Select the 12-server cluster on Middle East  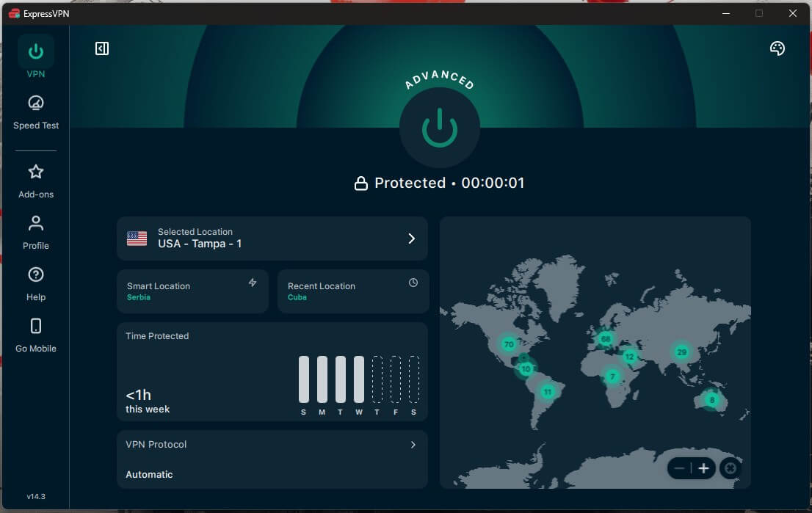point(629,356)
